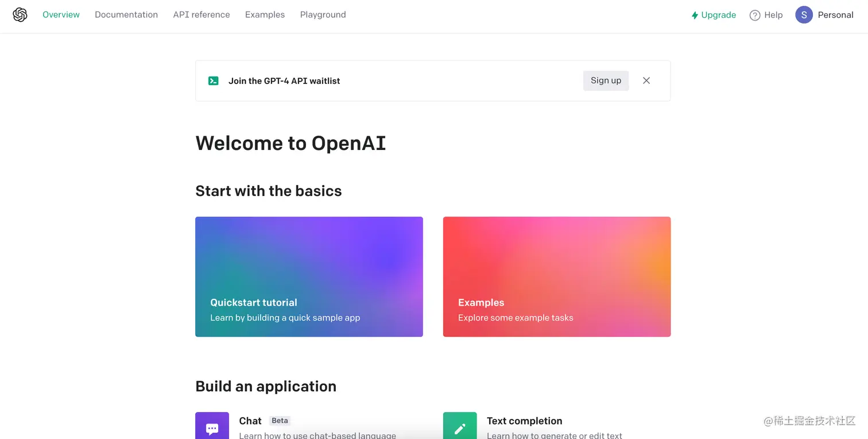Image resolution: width=868 pixels, height=439 pixels.
Task: Click the purple Chat bubble icon
Action: click(x=212, y=426)
